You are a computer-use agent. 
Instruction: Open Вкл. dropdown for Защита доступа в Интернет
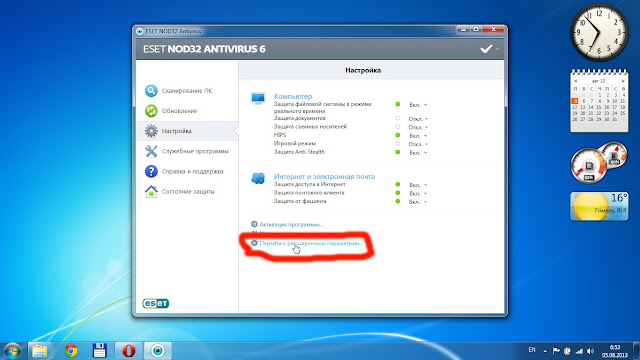(x=418, y=185)
